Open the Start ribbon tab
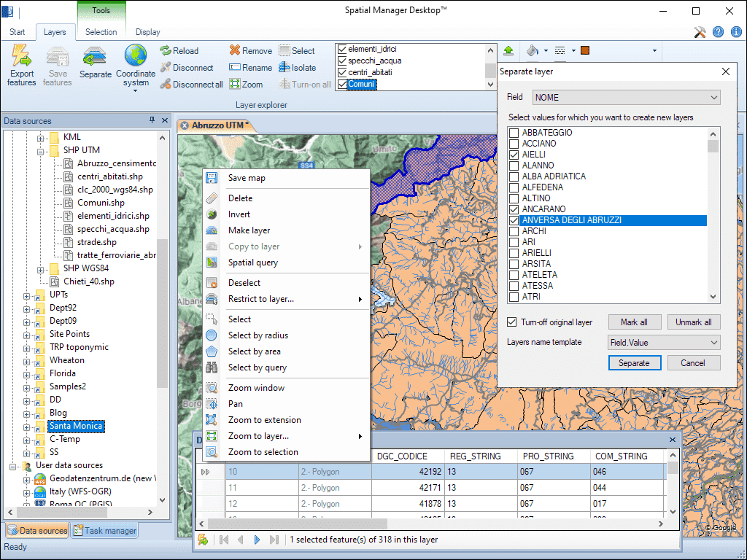Viewport: 747px width, 560px height. coord(18,32)
